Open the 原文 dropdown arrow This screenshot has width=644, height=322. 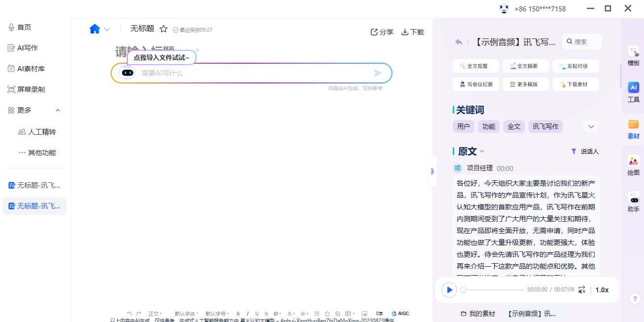click(x=482, y=152)
